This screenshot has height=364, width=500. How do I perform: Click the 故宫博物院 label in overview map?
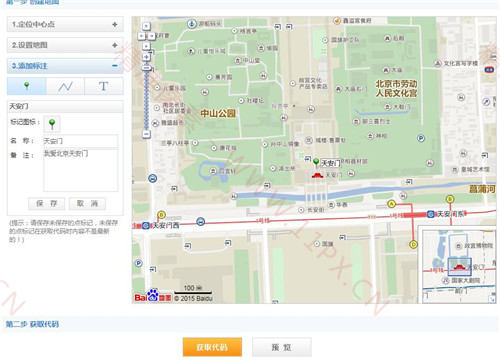click(x=478, y=246)
